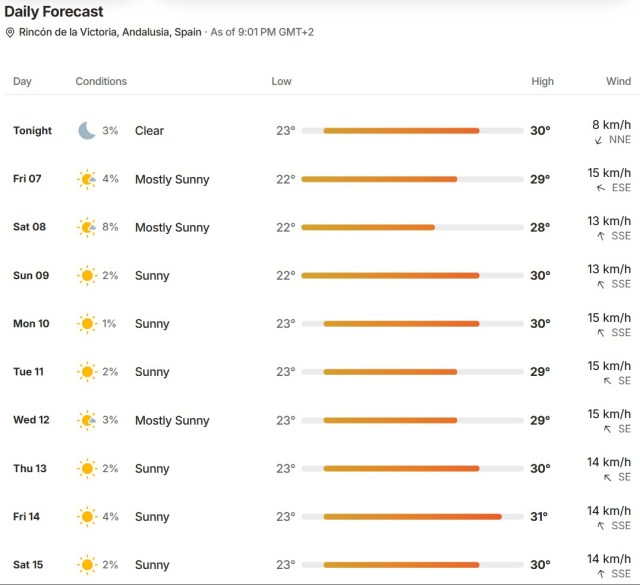Click the sun icon on Sun 09 row
This screenshot has height=585, width=640.
(x=87, y=276)
